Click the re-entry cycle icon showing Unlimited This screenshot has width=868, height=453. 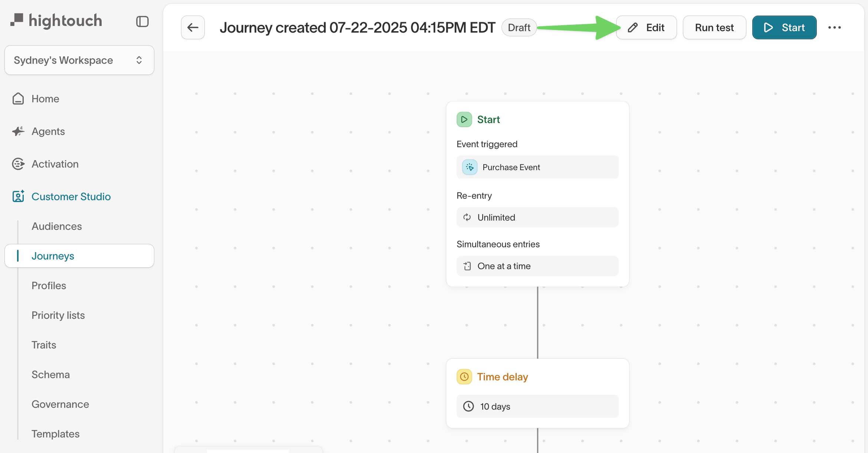pos(467,217)
